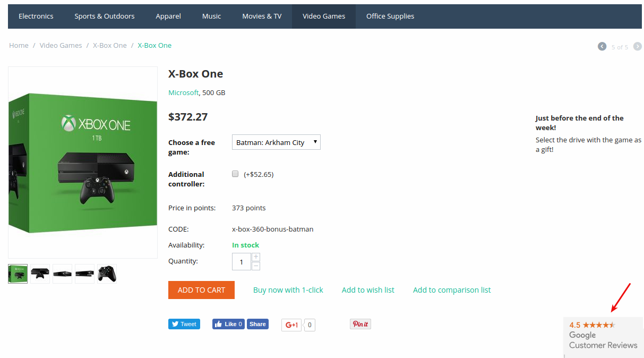Click the Google +1 button

click(x=291, y=325)
